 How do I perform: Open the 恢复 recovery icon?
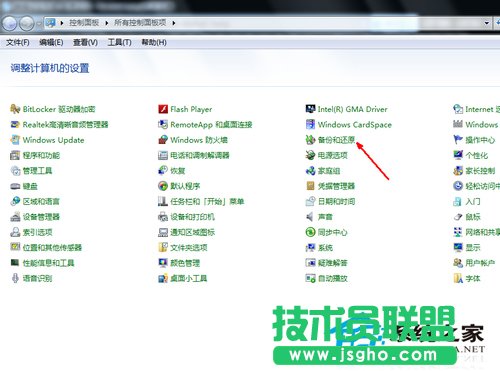(x=163, y=171)
